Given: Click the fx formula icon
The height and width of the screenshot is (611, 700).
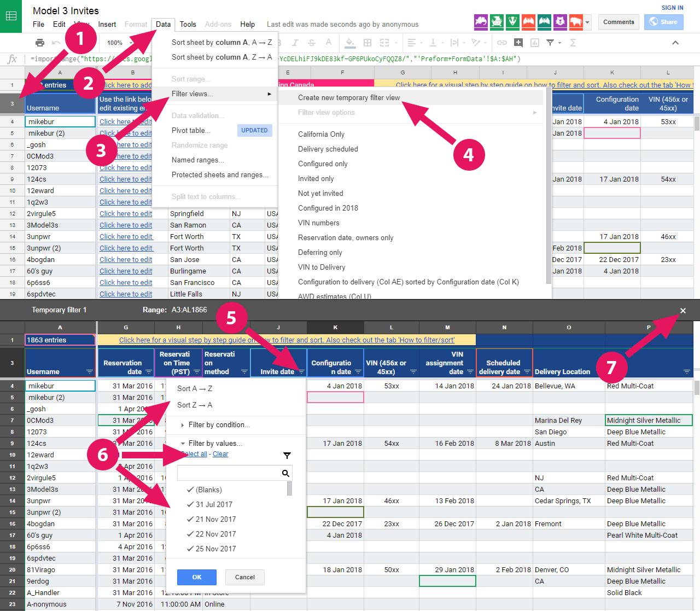Looking at the screenshot, I should click(x=12, y=59).
